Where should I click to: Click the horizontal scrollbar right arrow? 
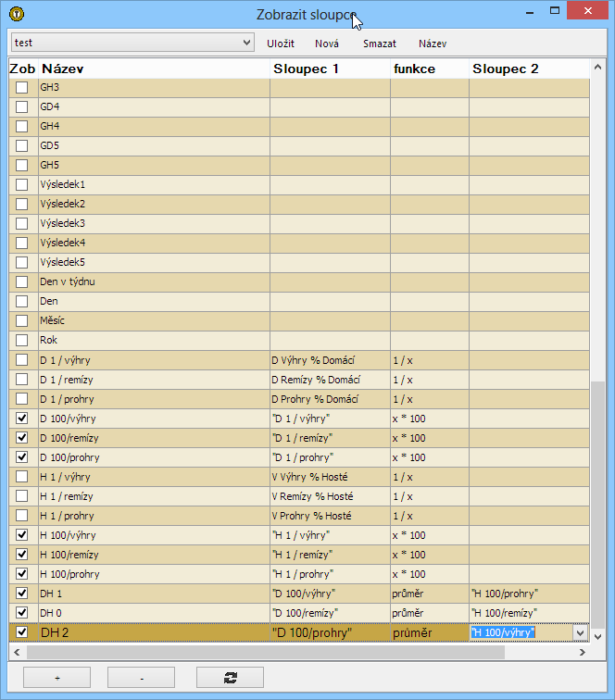(x=581, y=652)
